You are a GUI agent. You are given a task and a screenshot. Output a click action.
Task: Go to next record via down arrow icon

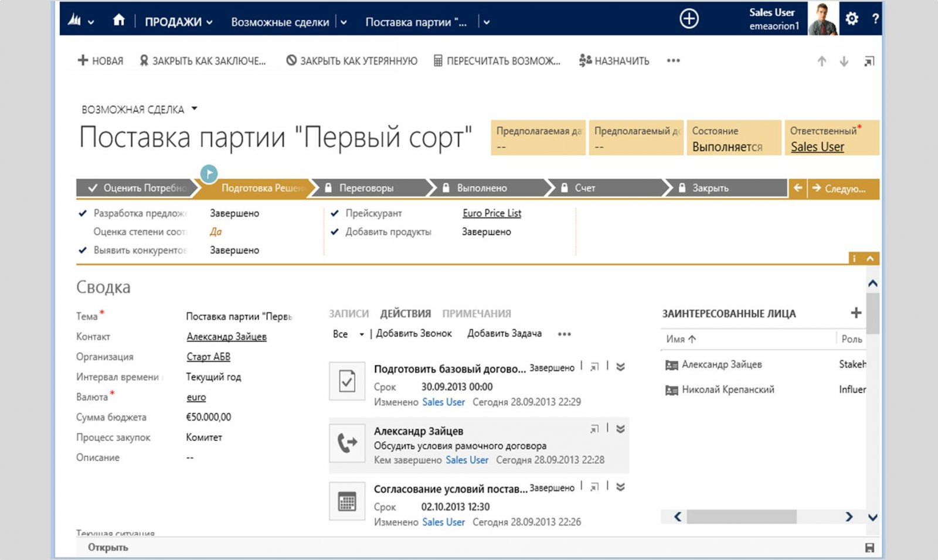844,60
